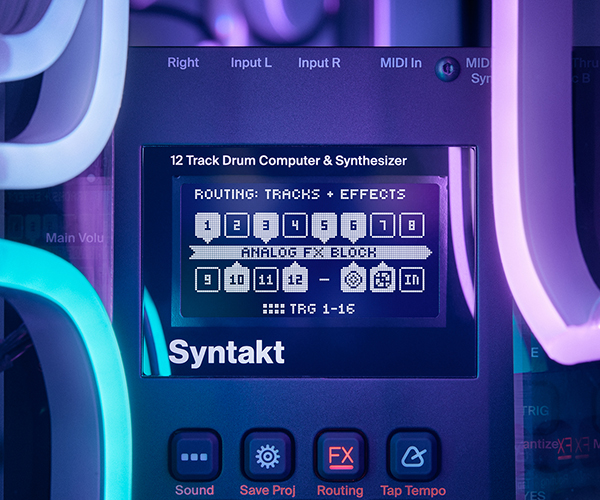The height and width of the screenshot is (500, 600).
Task: Toggle track 3 routing to FX block
Action: (x=266, y=227)
